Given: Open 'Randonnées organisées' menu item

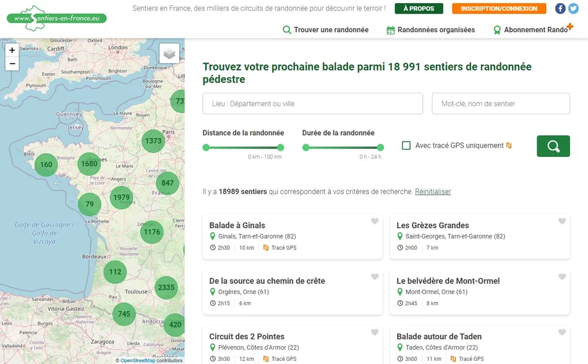Looking at the screenshot, I should tap(430, 30).
